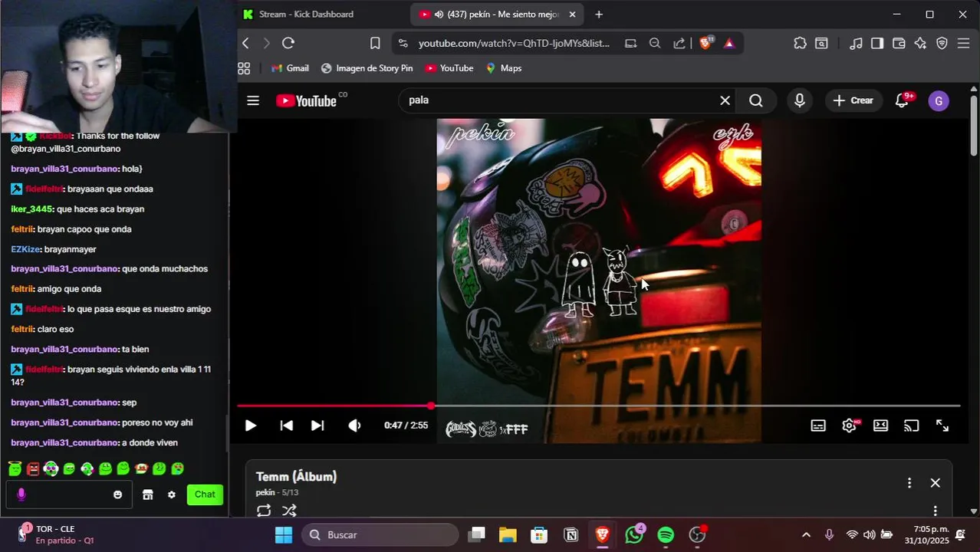This screenshot has height=552, width=980.
Task: Open YouTube notifications bell
Action: [903, 100]
